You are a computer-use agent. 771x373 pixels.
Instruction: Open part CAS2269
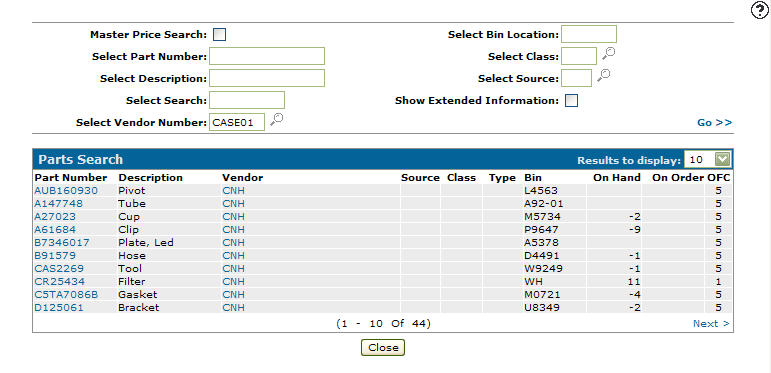coord(59,269)
